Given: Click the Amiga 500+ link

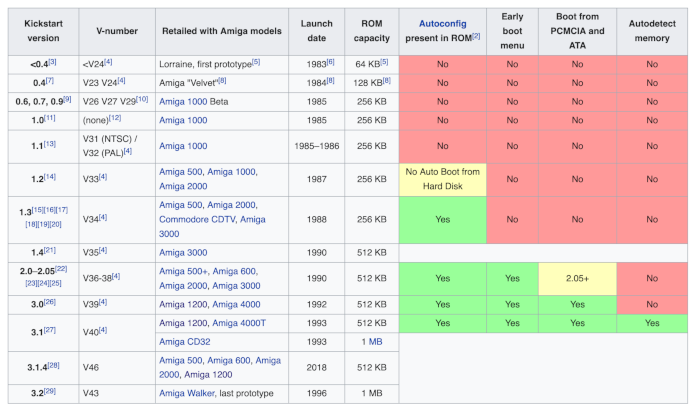Looking at the screenshot, I should click(x=185, y=271).
